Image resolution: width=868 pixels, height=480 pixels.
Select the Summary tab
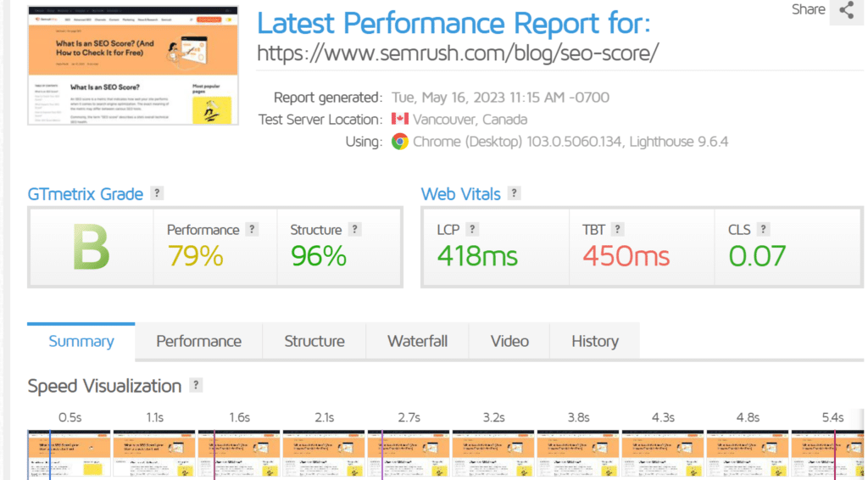[x=81, y=342]
